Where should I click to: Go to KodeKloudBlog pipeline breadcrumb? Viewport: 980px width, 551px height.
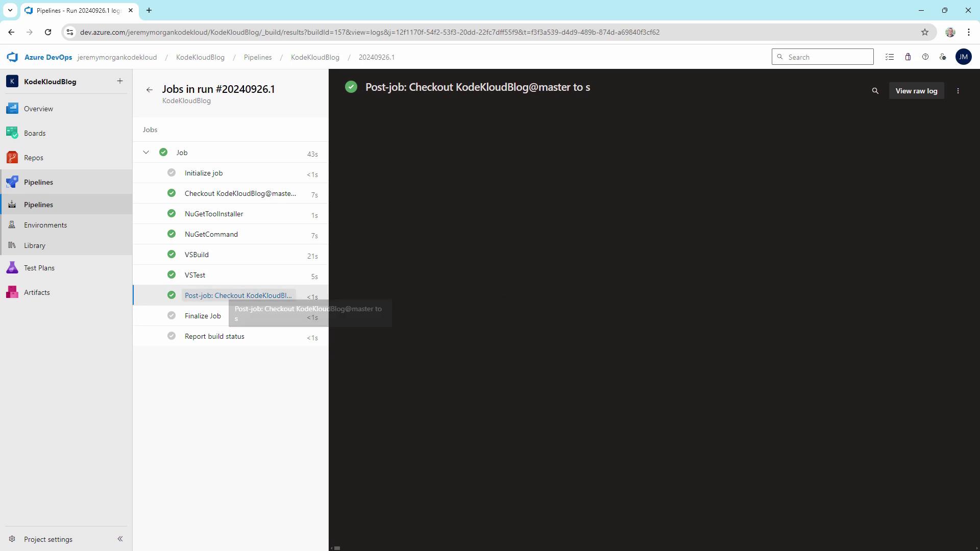315,57
